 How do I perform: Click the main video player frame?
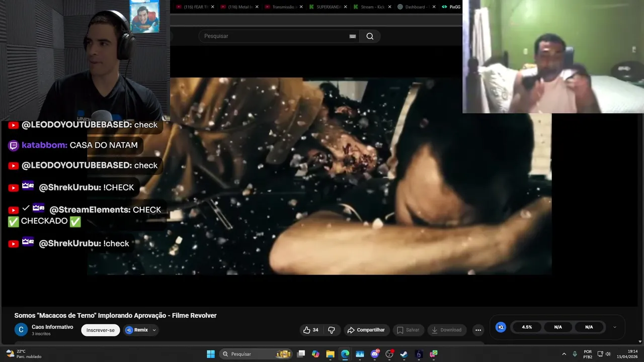pos(319,176)
